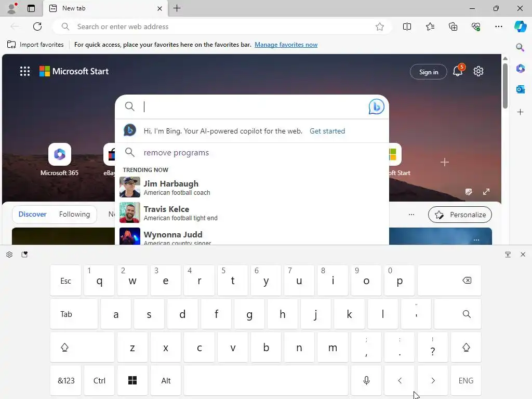Open Edge Settings and more menu
This screenshot has width=532, height=399.
point(498,26)
